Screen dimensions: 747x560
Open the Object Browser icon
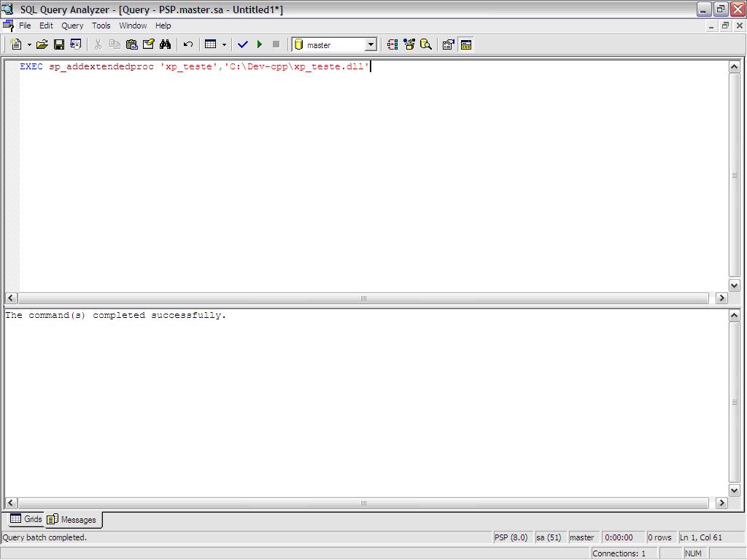(x=409, y=44)
